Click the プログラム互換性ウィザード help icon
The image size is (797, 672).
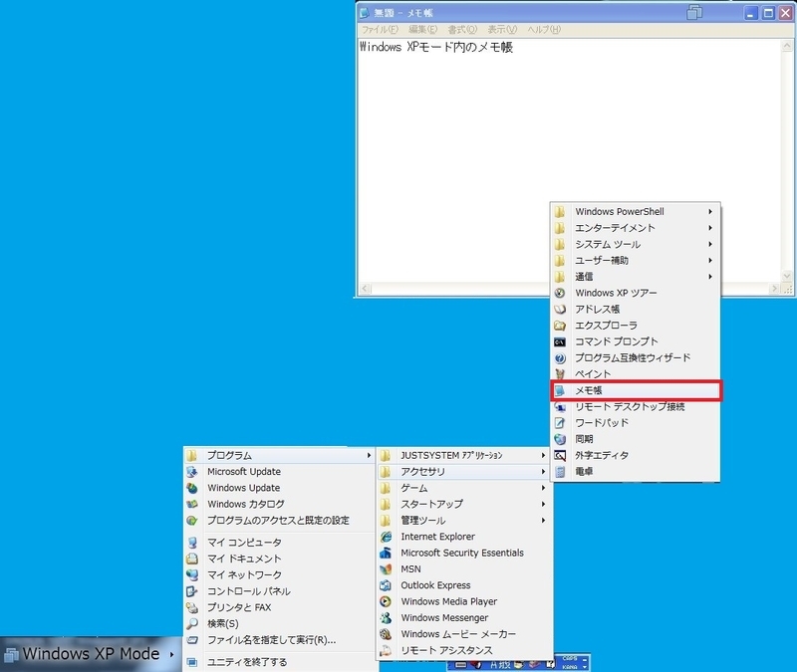click(x=560, y=358)
